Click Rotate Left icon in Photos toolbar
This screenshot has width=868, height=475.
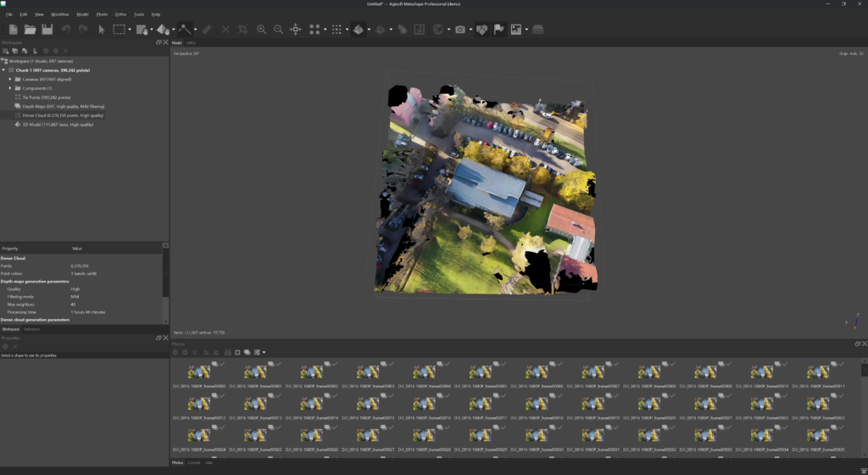(207, 352)
